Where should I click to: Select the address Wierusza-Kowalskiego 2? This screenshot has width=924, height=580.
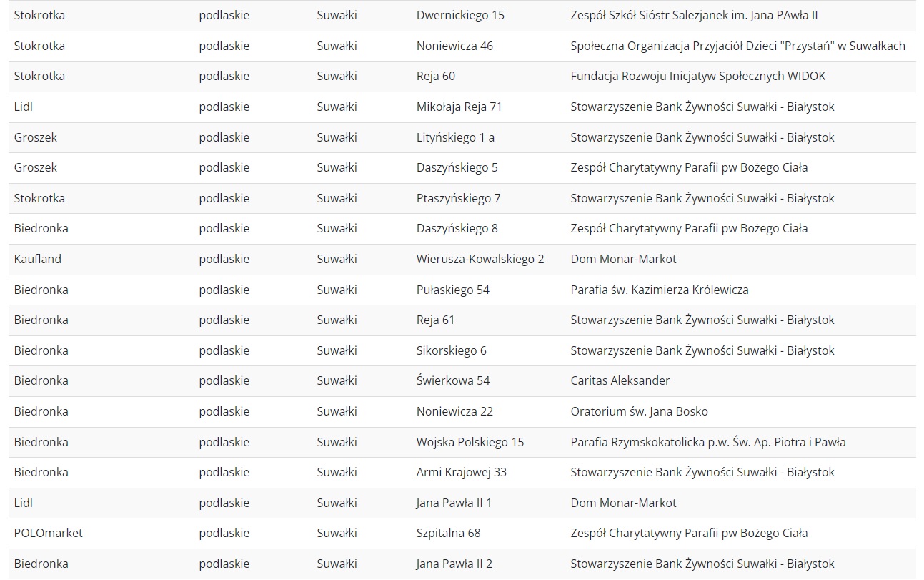point(480,259)
